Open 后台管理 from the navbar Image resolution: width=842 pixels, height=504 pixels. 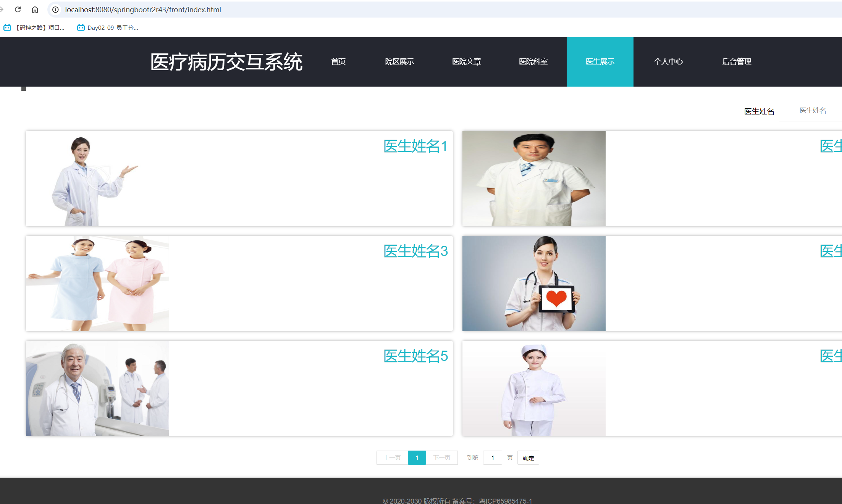(737, 61)
